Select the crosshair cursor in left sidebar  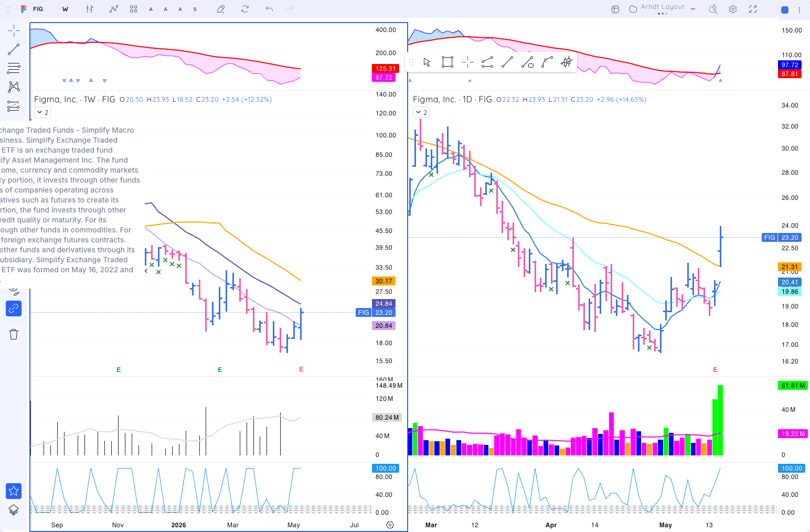point(14,31)
